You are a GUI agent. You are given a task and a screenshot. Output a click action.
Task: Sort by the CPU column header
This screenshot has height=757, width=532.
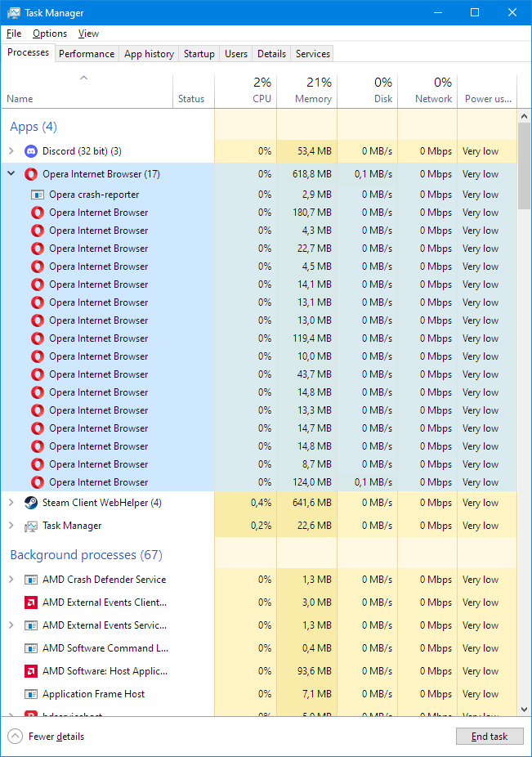[246, 92]
